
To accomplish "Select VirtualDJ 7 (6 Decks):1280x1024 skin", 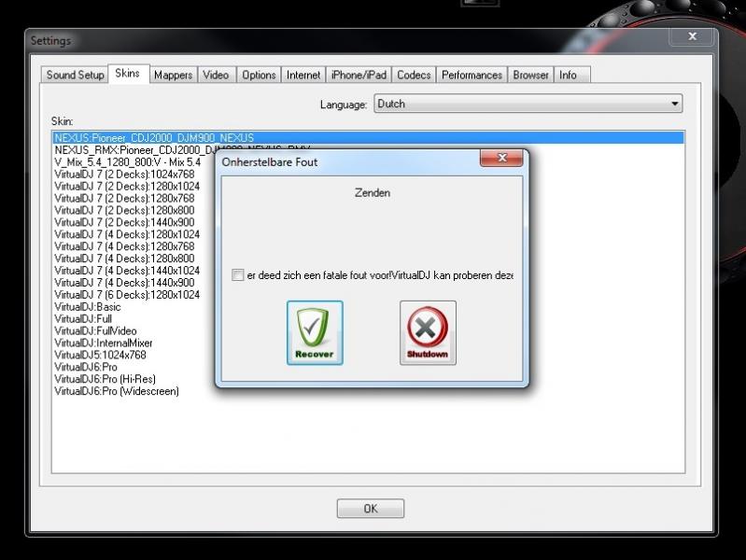I will (x=127, y=295).
